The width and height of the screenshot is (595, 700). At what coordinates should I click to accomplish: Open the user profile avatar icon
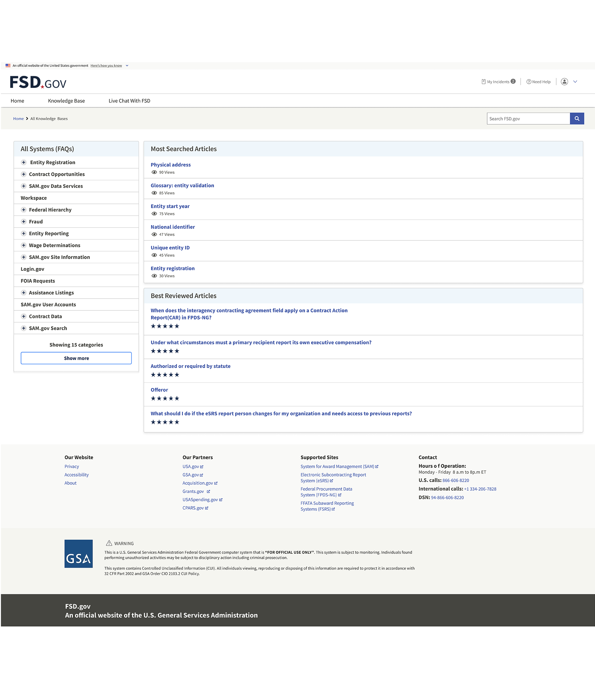[x=564, y=82]
